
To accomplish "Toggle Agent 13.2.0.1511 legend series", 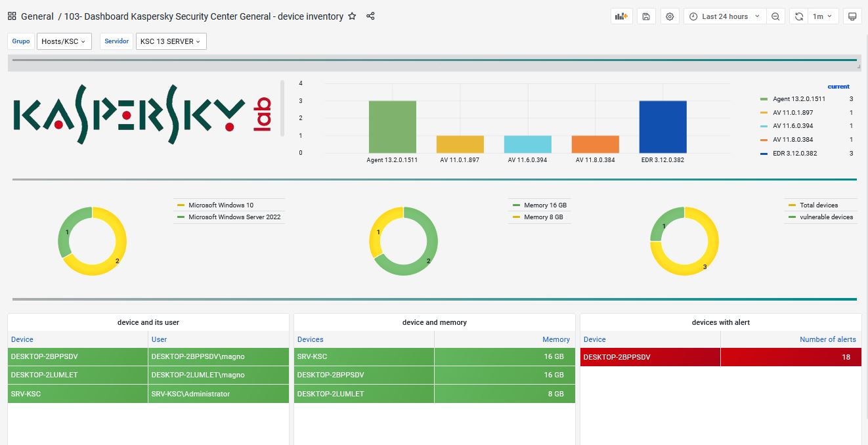I will click(798, 99).
